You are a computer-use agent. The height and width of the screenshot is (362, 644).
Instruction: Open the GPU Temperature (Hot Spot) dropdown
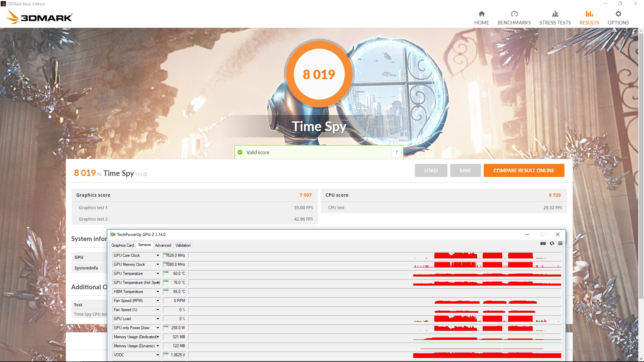click(158, 283)
